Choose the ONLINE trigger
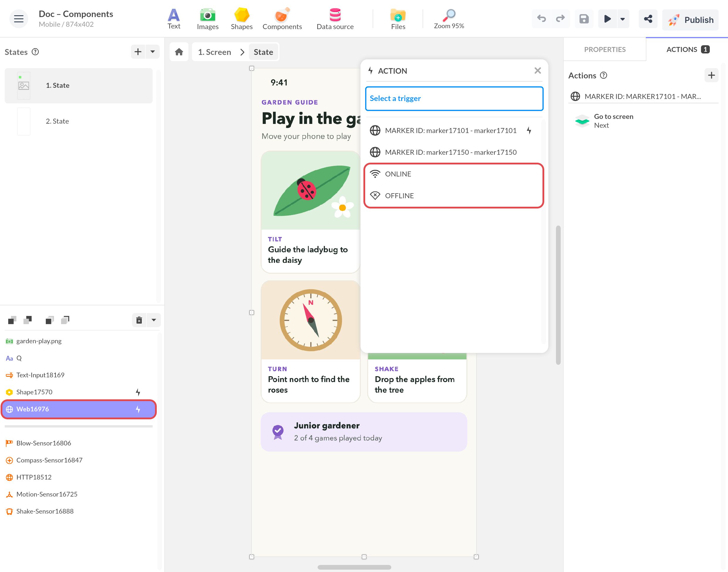 (454, 174)
